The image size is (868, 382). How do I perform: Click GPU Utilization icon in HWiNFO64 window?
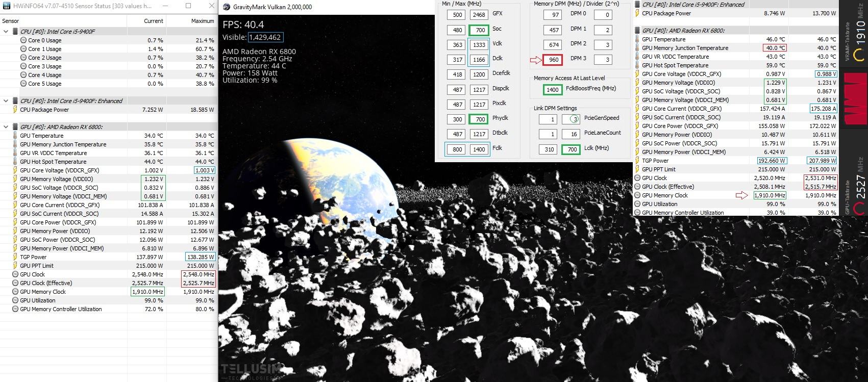[x=15, y=300]
